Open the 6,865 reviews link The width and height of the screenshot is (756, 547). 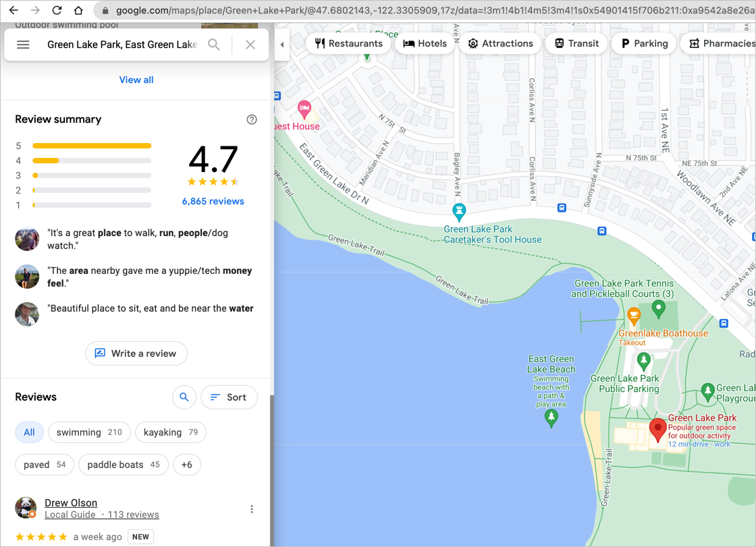click(213, 202)
